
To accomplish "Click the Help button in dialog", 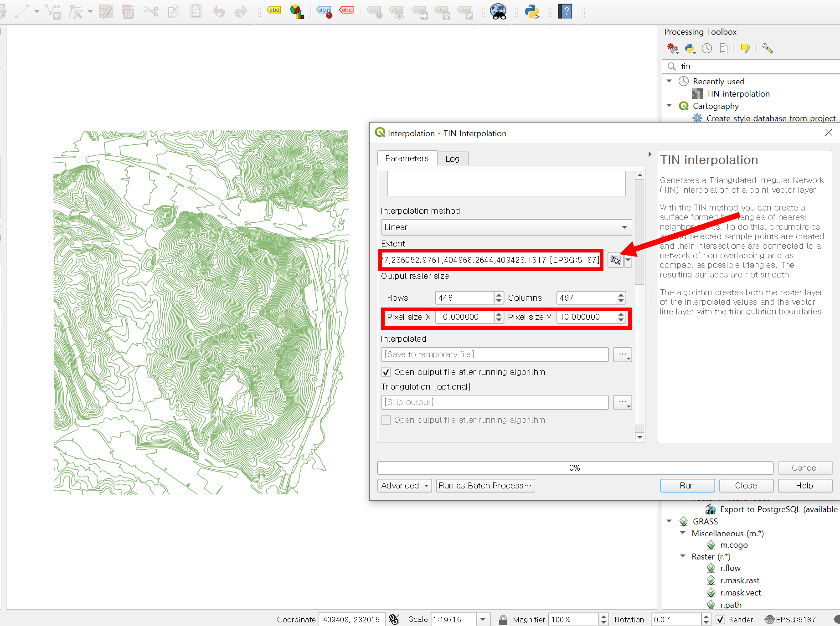I will click(x=805, y=486).
